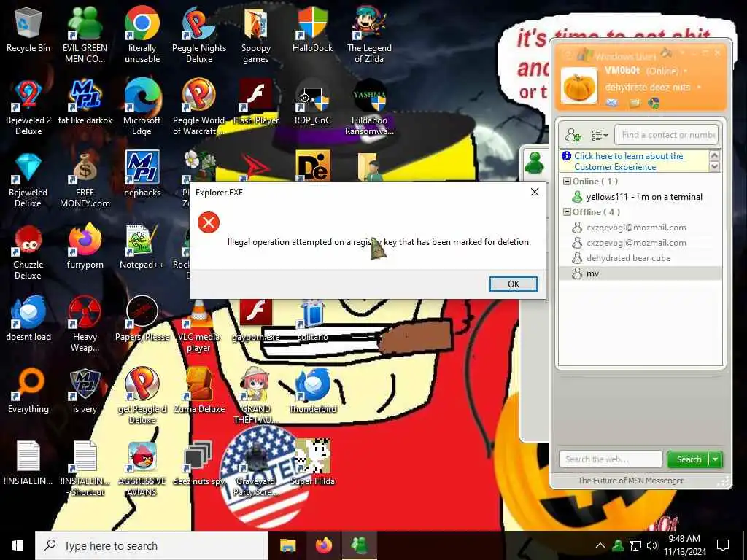Select the is very shortcut
This screenshot has width=747, height=560.
coord(85,392)
